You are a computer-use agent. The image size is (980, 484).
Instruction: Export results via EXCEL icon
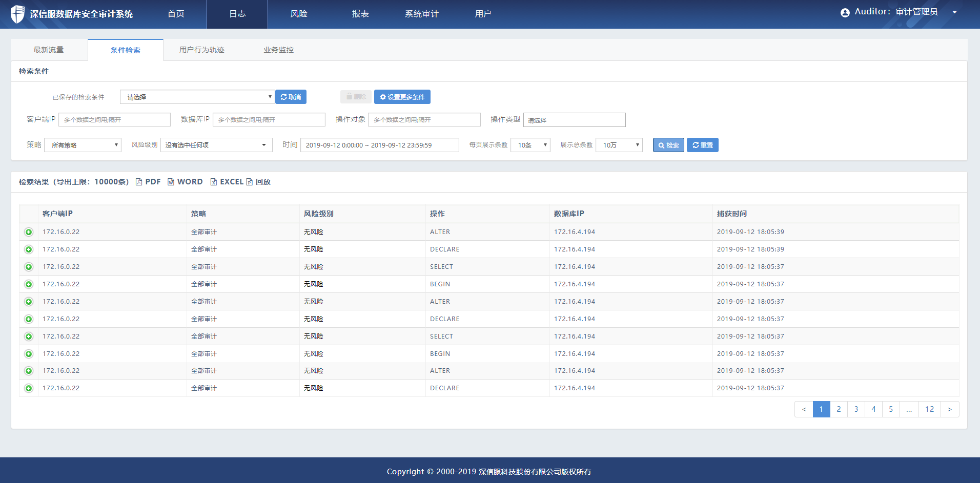214,182
